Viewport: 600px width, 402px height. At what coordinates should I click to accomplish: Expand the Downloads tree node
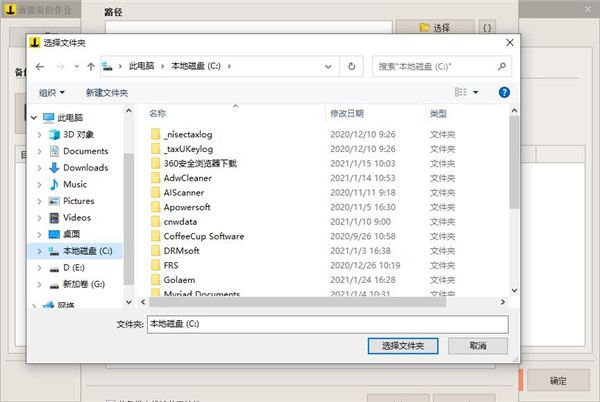(39, 168)
